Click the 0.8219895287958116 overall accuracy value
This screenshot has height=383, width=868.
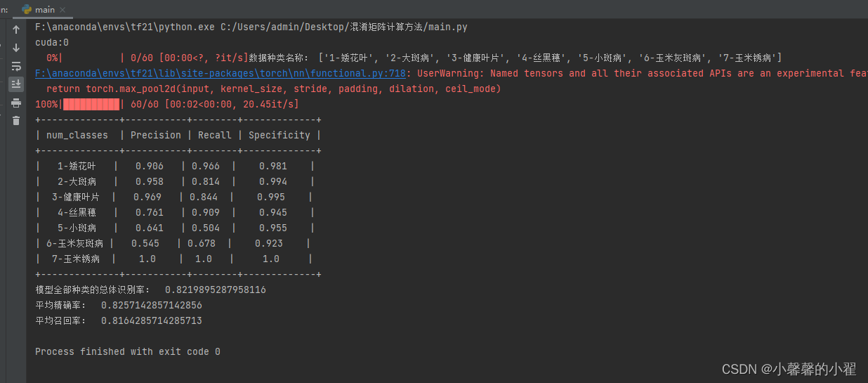(x=216, y=290)
